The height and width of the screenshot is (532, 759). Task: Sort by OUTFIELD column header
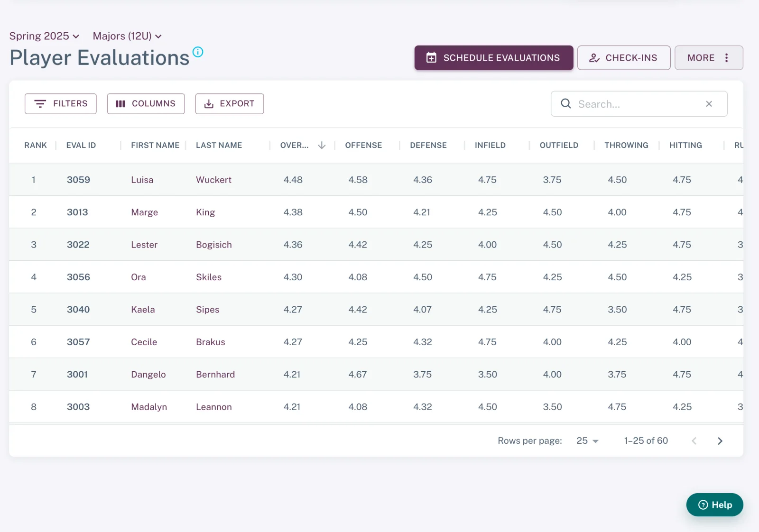[x=559, y=145]
